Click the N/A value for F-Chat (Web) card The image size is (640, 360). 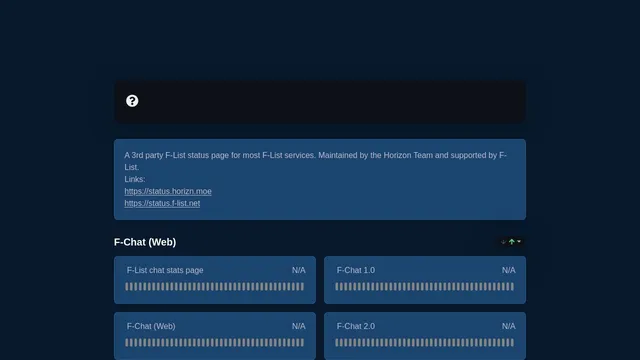298,326
